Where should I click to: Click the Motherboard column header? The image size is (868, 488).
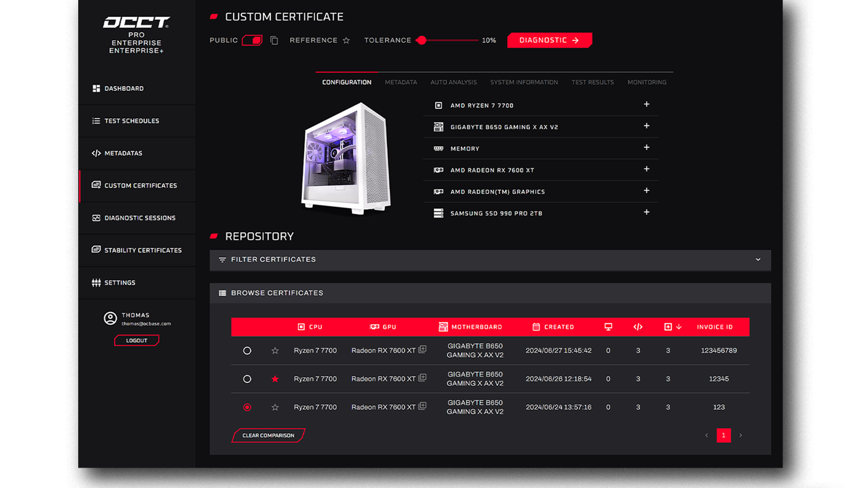click(x=470, y=327)
